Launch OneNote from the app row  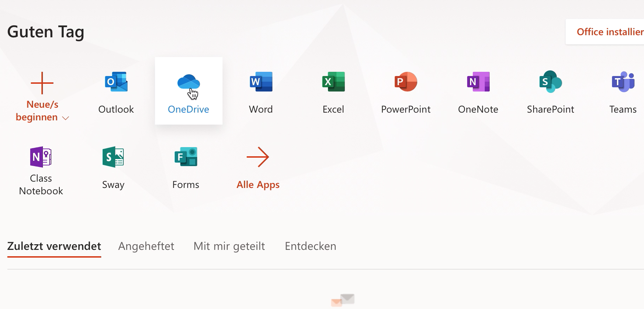coord(478,82)
